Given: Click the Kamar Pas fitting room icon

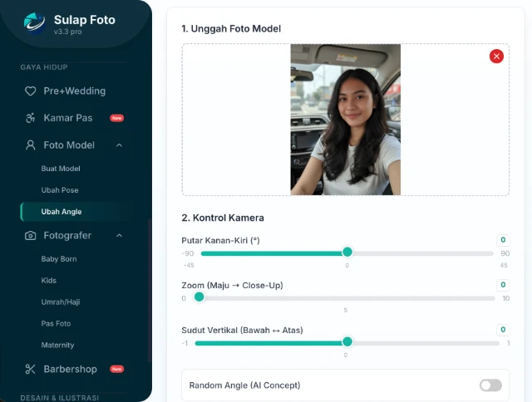Looking at the screenshot, I should coord(31,118).
